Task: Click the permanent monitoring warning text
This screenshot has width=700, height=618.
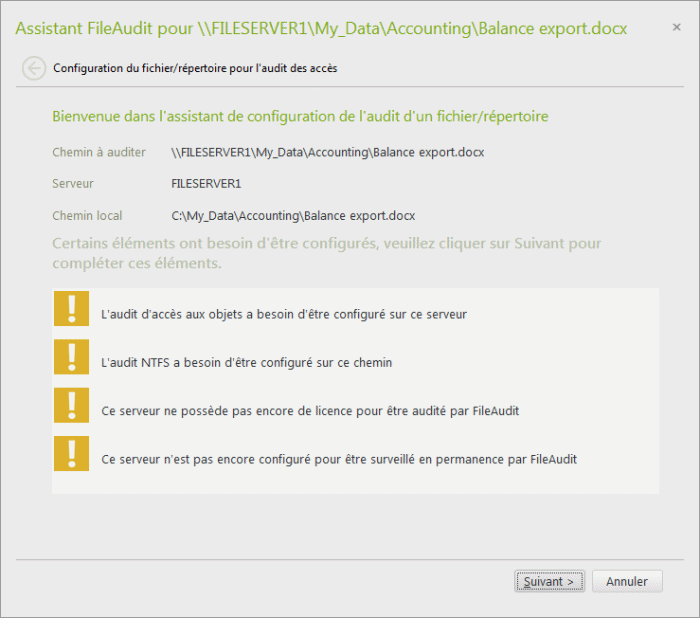Action: point(339,460)
